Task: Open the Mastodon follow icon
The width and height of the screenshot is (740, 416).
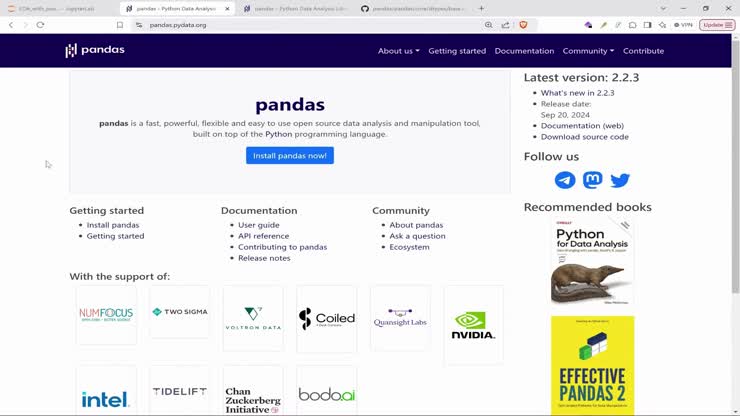Action: point(593,180)
